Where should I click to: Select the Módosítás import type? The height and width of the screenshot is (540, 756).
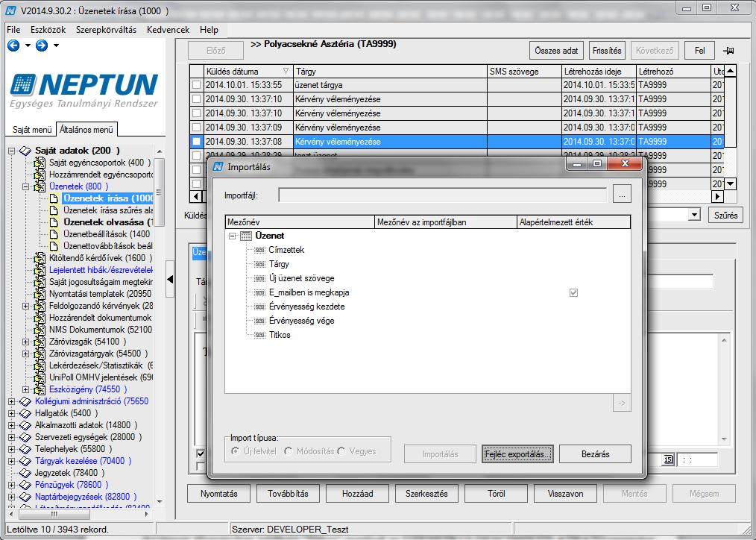click(289, 451)
